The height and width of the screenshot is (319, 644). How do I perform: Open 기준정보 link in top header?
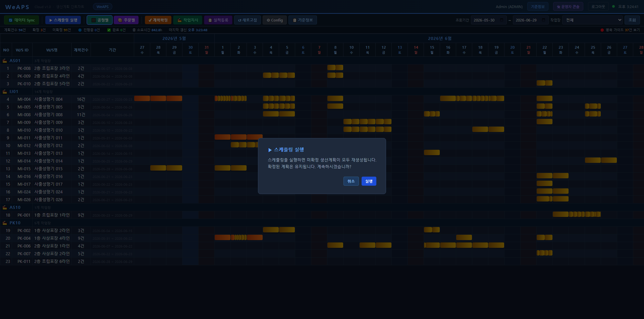pyautogui.click(x=538, y=7)
